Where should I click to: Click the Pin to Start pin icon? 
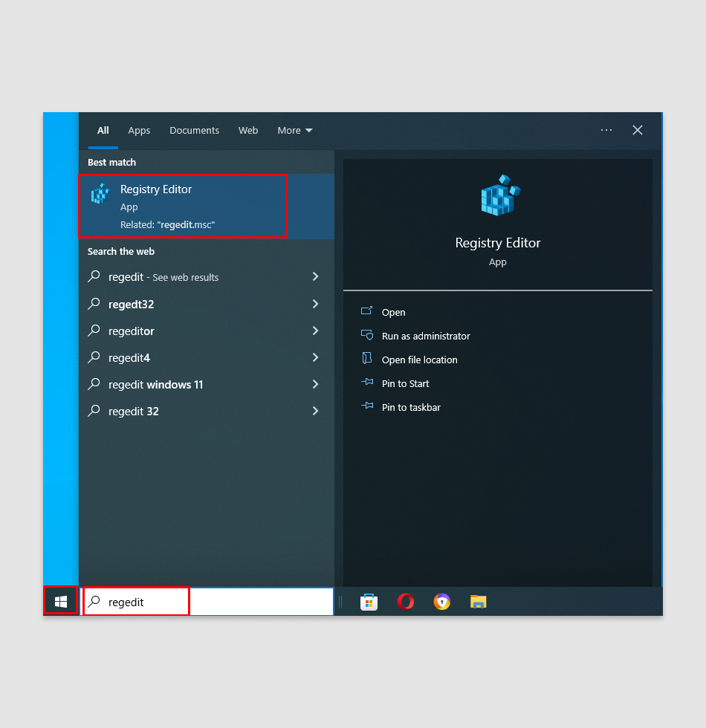(x=367, y=382)
